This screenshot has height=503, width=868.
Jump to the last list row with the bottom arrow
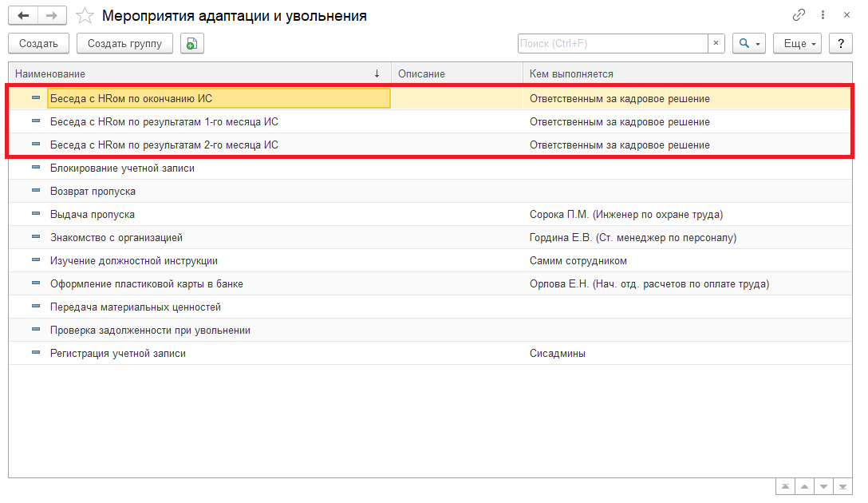coord(842,486)
